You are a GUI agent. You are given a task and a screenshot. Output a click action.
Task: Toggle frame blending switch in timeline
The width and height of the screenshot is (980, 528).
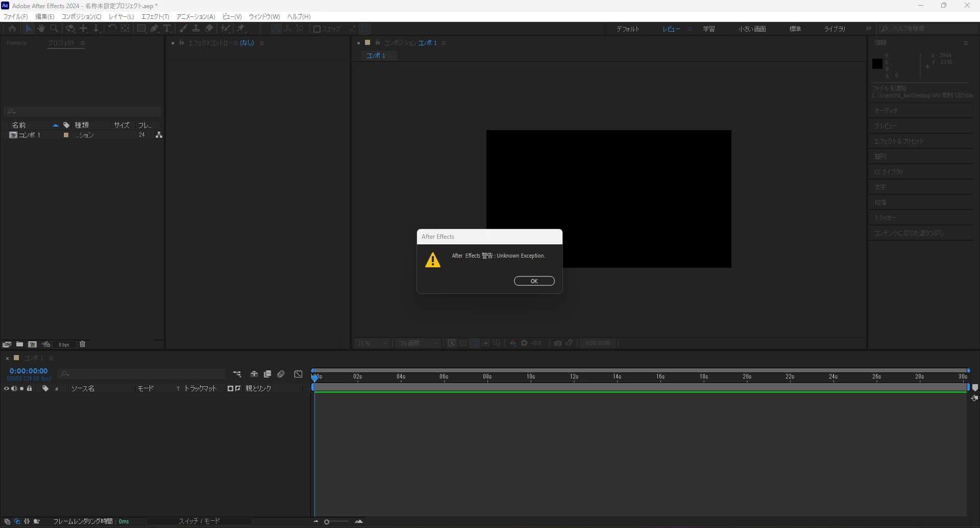click(x=267, y=374)
